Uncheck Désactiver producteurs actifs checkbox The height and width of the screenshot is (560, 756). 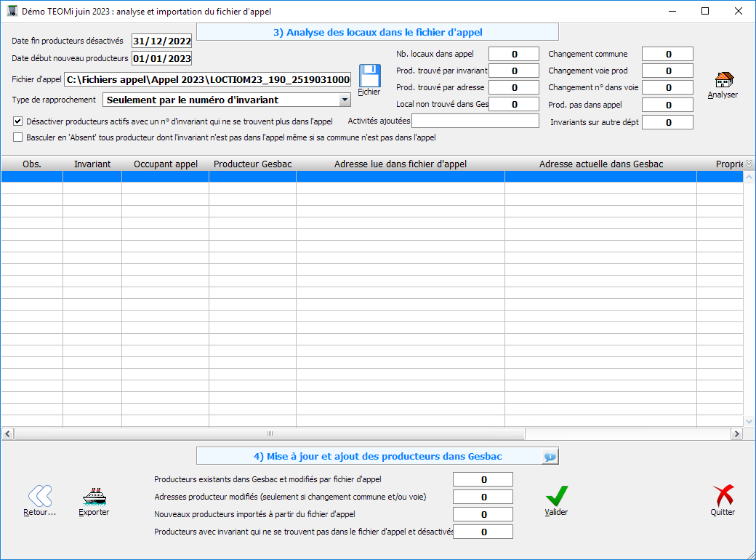pos(18,121)
